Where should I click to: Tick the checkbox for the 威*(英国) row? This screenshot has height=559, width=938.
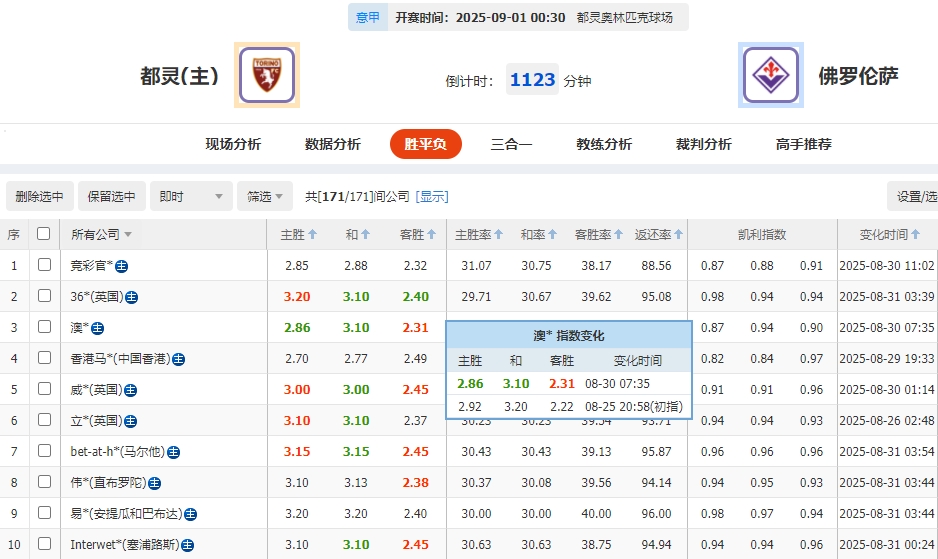point(44,389)
